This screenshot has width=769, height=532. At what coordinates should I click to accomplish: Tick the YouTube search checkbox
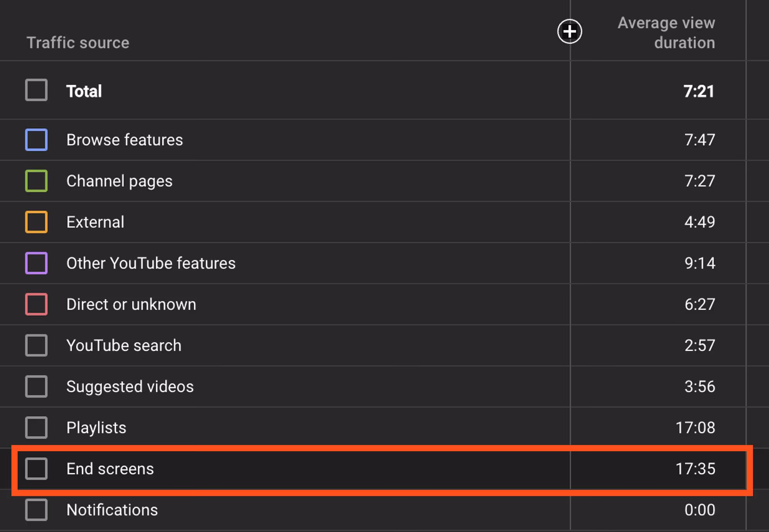coord(37,346)
